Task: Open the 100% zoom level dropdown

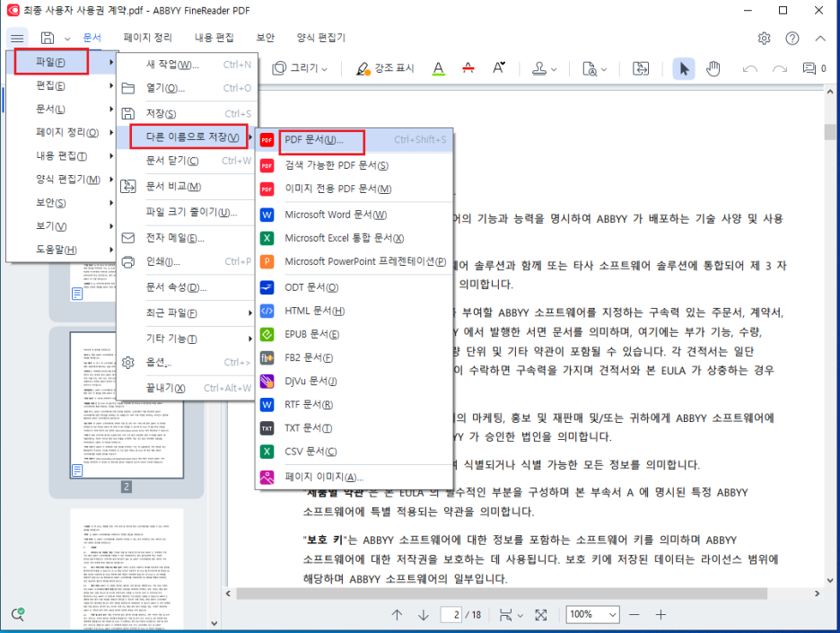Action: (592, 615)
